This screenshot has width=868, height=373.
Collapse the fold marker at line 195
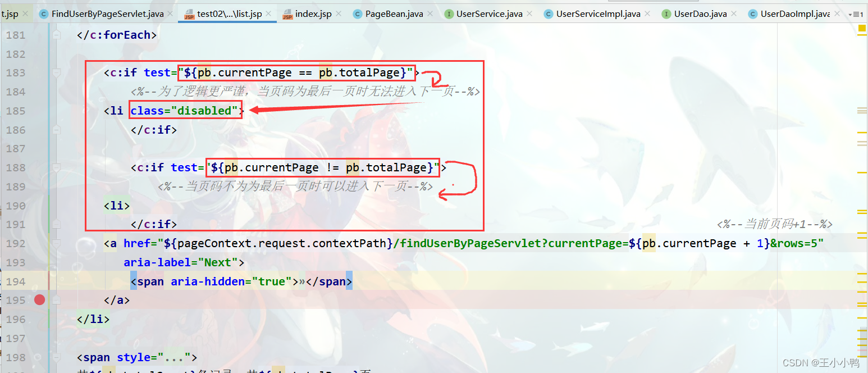(56, 300)
